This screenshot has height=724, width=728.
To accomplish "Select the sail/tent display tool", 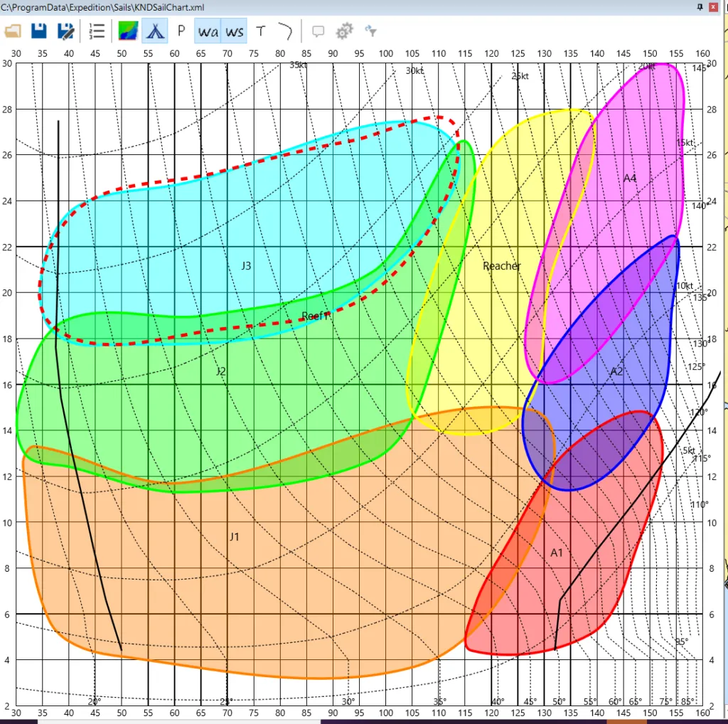I will click(155, 31).
